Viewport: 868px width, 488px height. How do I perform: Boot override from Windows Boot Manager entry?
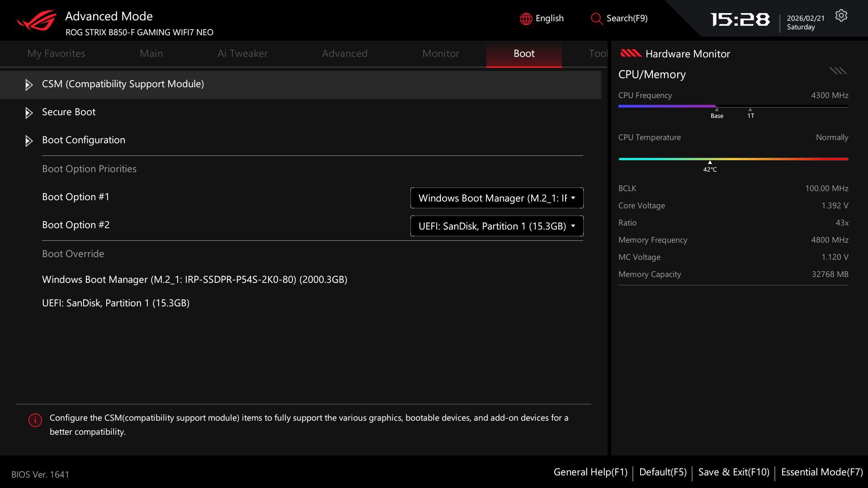pyautogui.click(x=194, y=280)
